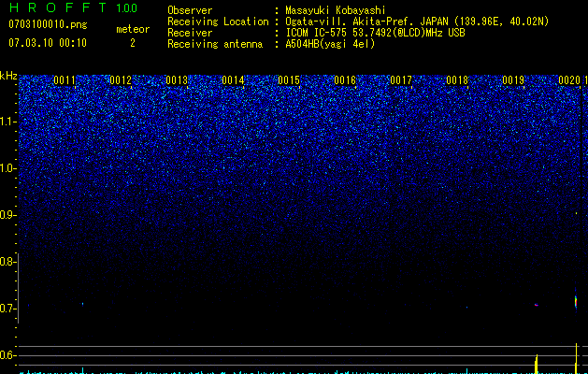Click the meteor count value 2
Image resolution: width=588 pixels, height=374 pixels.
pos(133,43)
